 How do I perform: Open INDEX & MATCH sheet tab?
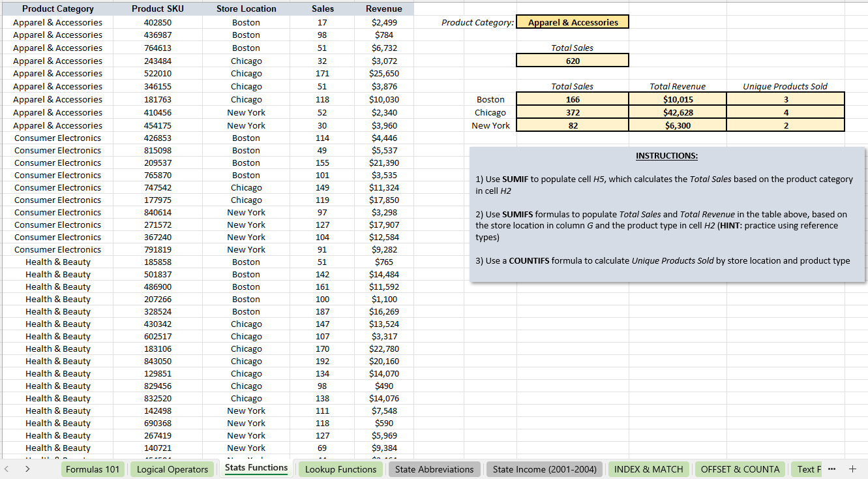click(x=649, y=469)
